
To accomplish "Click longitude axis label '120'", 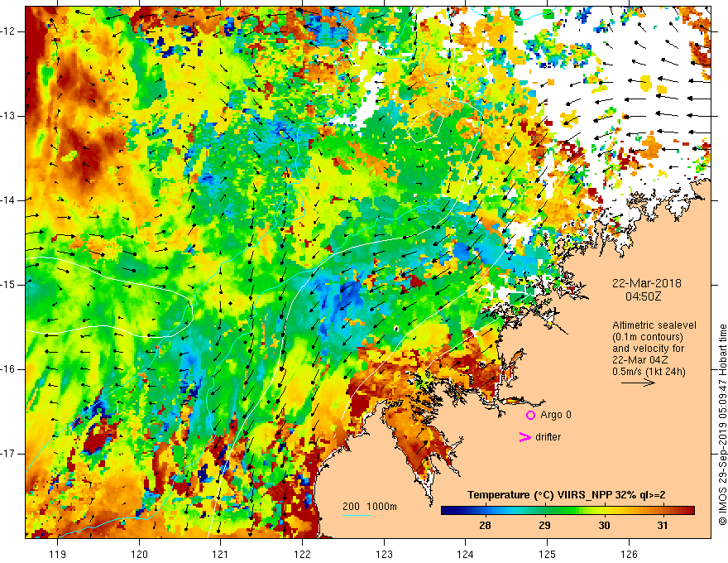I will point(139,554).
